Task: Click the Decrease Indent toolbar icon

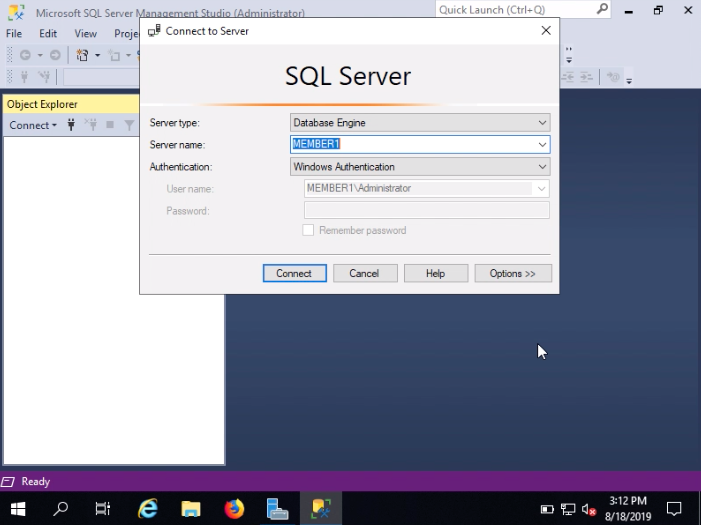Action: point(568,77)
